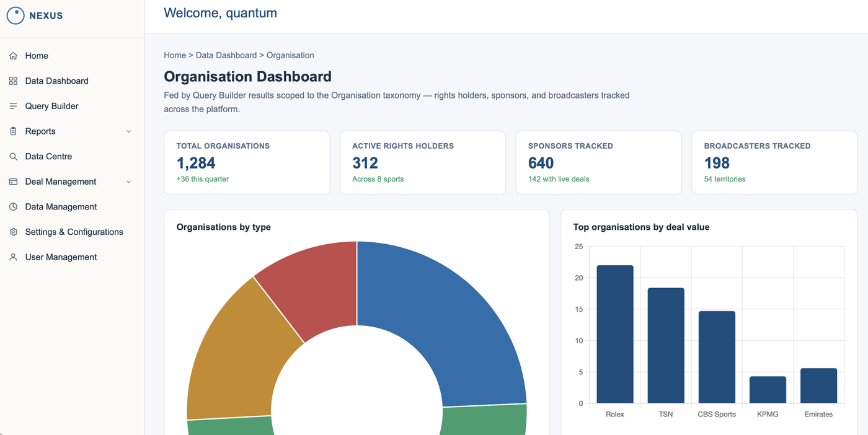868x435 pixels.
Task: Click the '54 territories' text
Action: (725, 179)
